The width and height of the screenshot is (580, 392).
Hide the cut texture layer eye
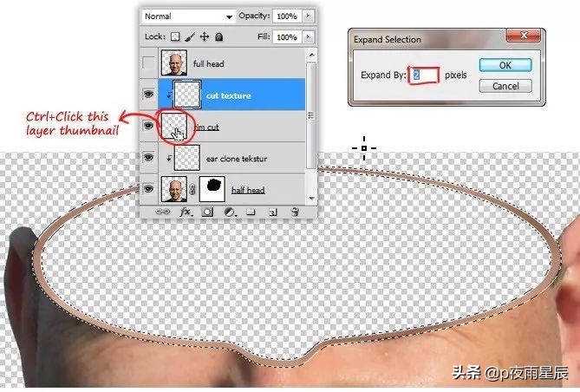[148, 95]
